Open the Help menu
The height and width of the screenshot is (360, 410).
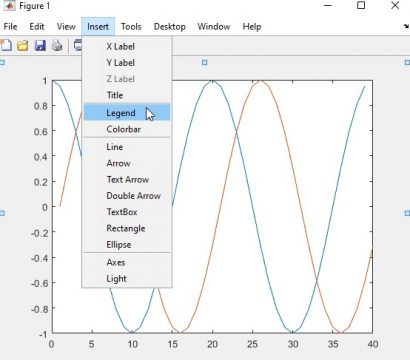click(x=252, y=27)
